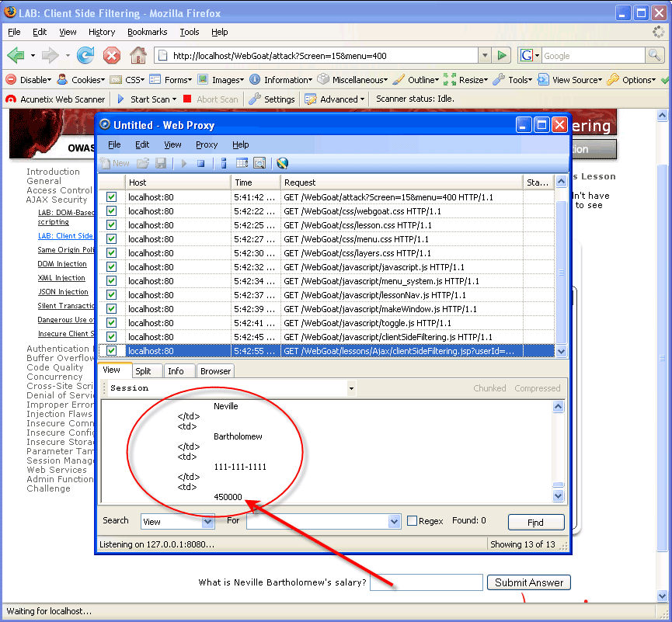Click Start play icon in Web Proxy toolbar
This screenshot has height=622, width=672.
tap(184, 163)
